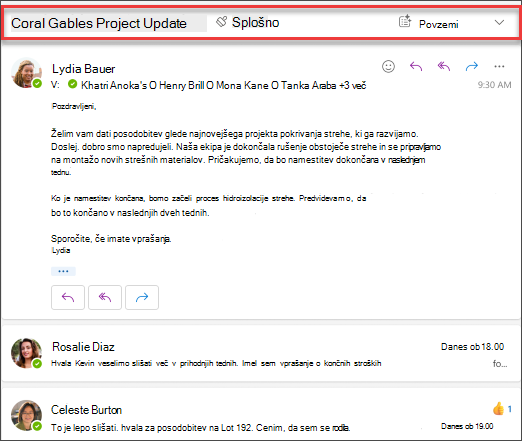Viewport: 522px width, 441px height.
Task: Open more actions ellipsis in the message header
Action: click(x=499, y=66)
